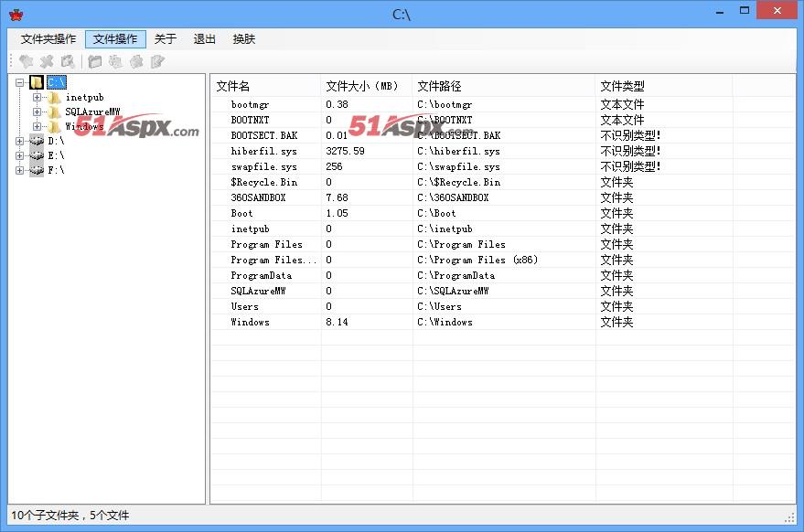
Task: Sort by the 文件大小 (MB) column header
Action: click(x=367, y=86)
